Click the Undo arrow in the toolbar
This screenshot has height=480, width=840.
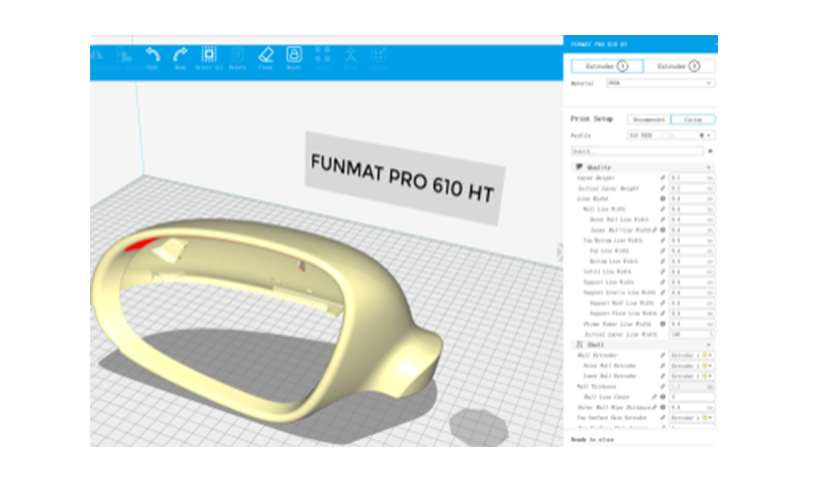pos(152,57)
